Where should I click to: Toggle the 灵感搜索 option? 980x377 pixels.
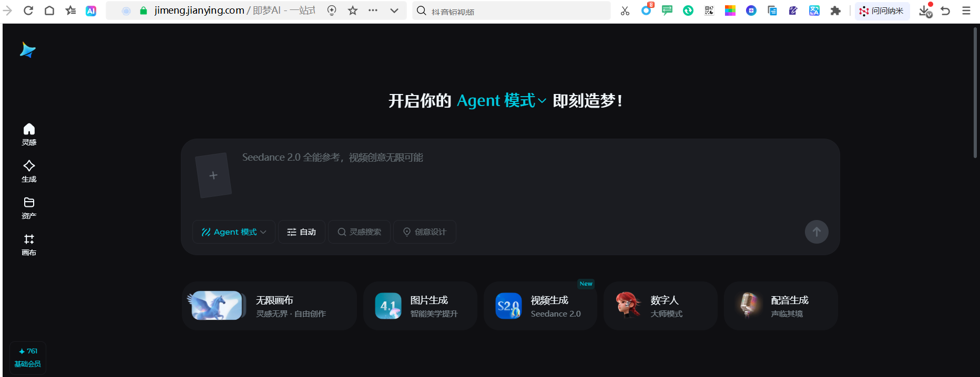360,232
